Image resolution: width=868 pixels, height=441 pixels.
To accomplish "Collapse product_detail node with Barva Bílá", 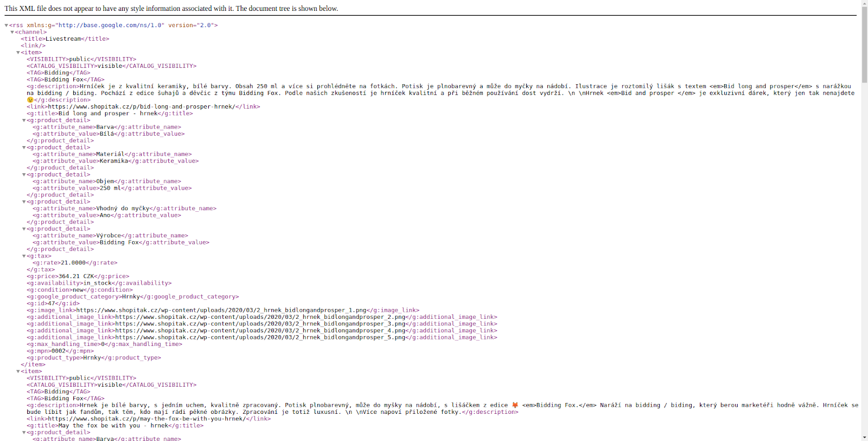I will coord(24,121).
